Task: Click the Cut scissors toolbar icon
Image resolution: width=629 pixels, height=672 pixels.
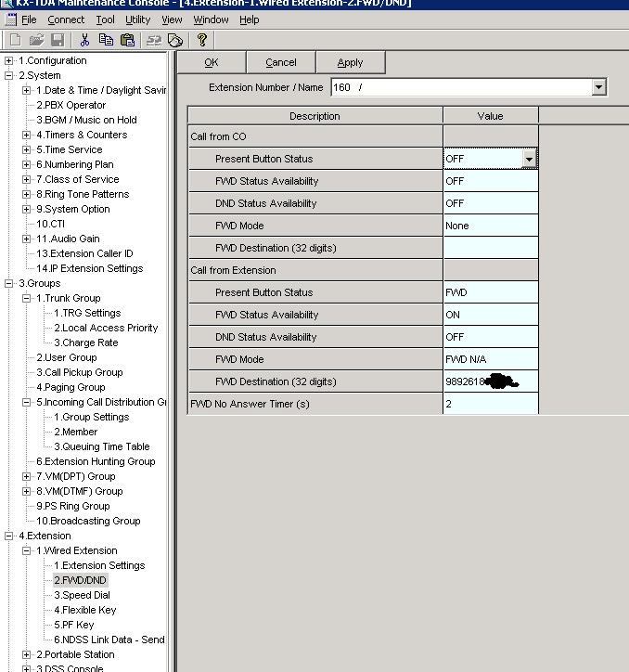Action: click(84, 40)
